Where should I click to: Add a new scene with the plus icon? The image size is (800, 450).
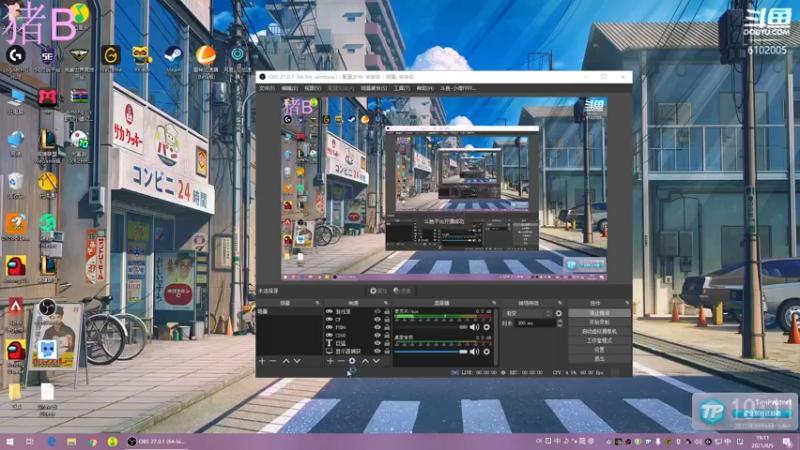pyautogui.click(x=262, y=361)
